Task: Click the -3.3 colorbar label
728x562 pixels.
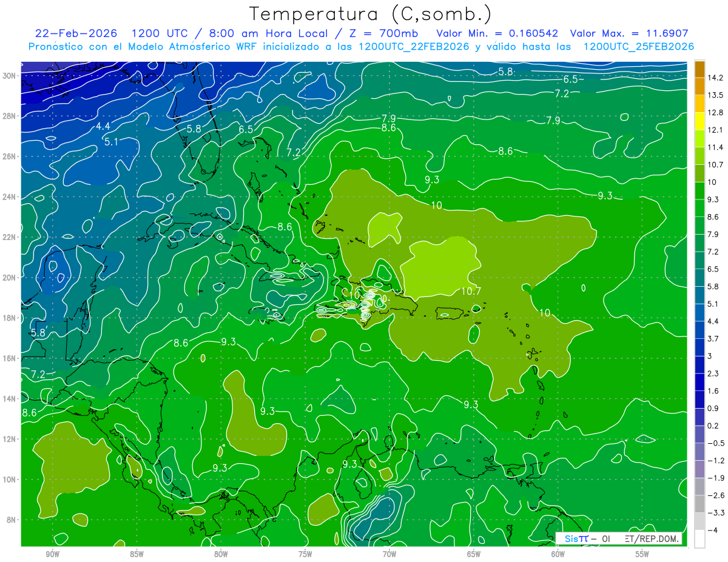Action: [x=715, y=513]
